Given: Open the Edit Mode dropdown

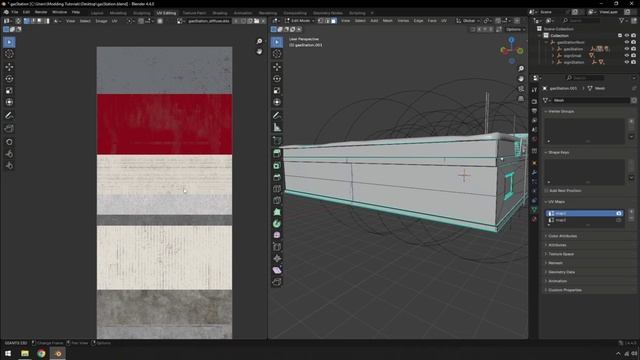Looking at the screenshot, I should [300, 20].
